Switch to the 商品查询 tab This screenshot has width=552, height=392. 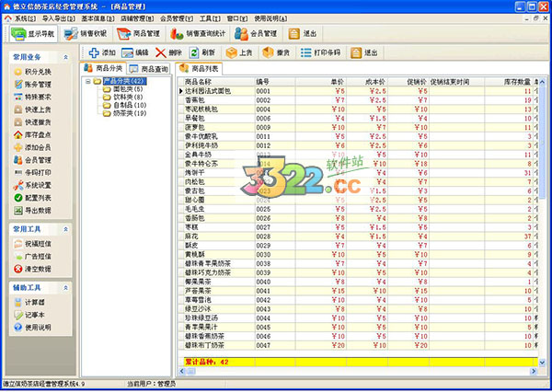[149, 69]
